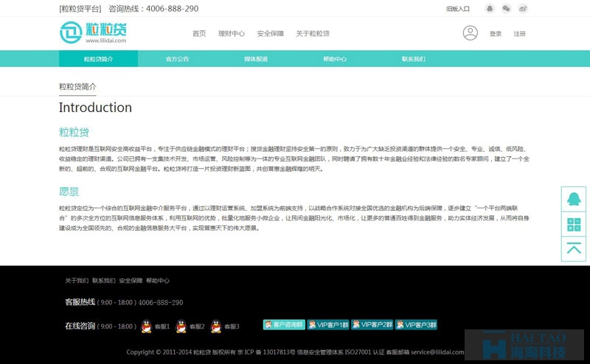Screen dimensions: 590x364
Task: Open the QQ icon in top bar
Action: pyautogui.click(x=490, y=9)
